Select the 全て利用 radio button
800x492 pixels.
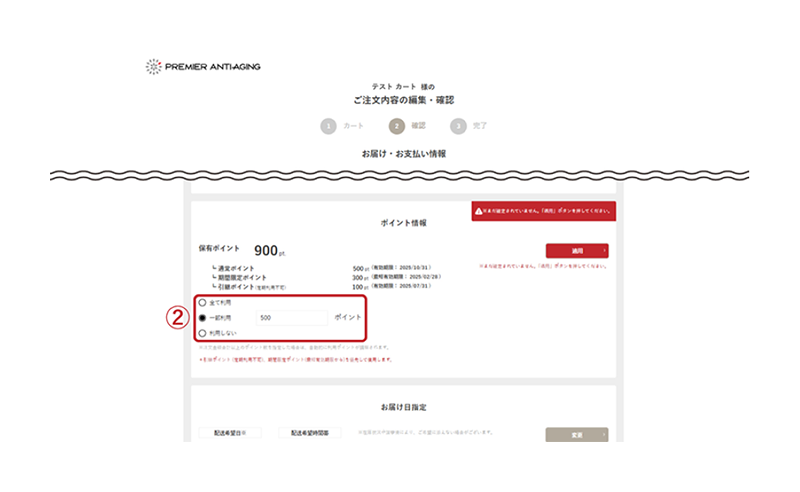pos(203,303)
